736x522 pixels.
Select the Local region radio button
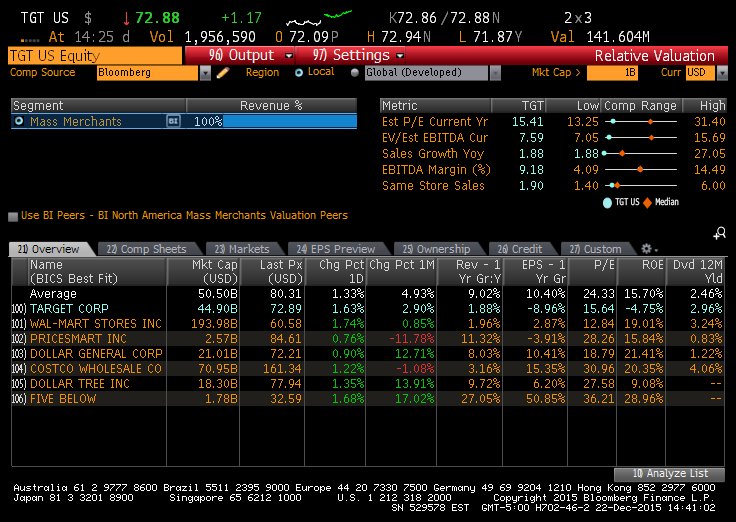click(299, 73)
